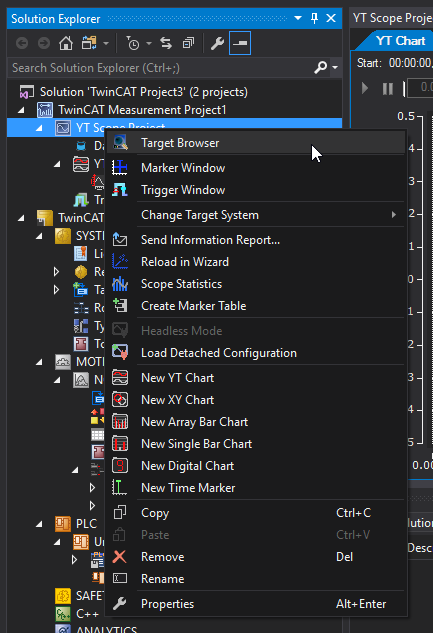This screenshot has width=433, height=633.
Task: Choose Rename in context menu
Action: 255,579
